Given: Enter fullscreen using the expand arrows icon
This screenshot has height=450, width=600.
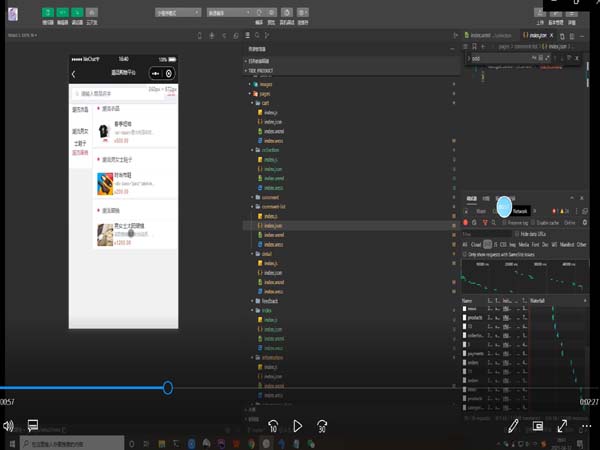Looking at the screenshot, I should click(562, 425).
